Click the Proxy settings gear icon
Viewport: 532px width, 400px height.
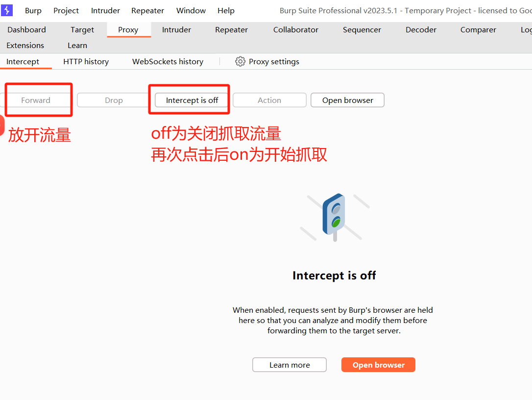(x=240, y=61)
